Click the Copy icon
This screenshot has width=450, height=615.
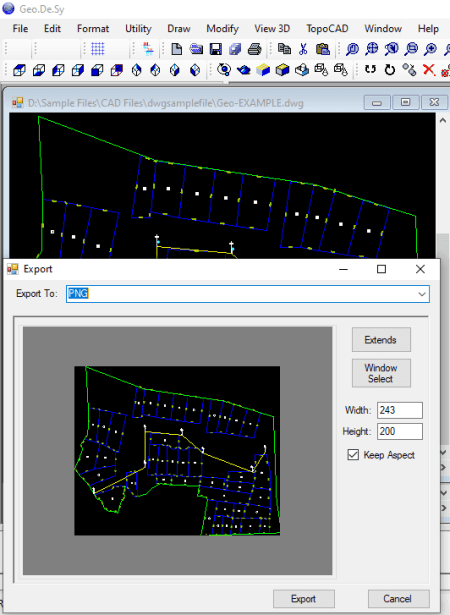pyautogui.click(x=284, y=49)
